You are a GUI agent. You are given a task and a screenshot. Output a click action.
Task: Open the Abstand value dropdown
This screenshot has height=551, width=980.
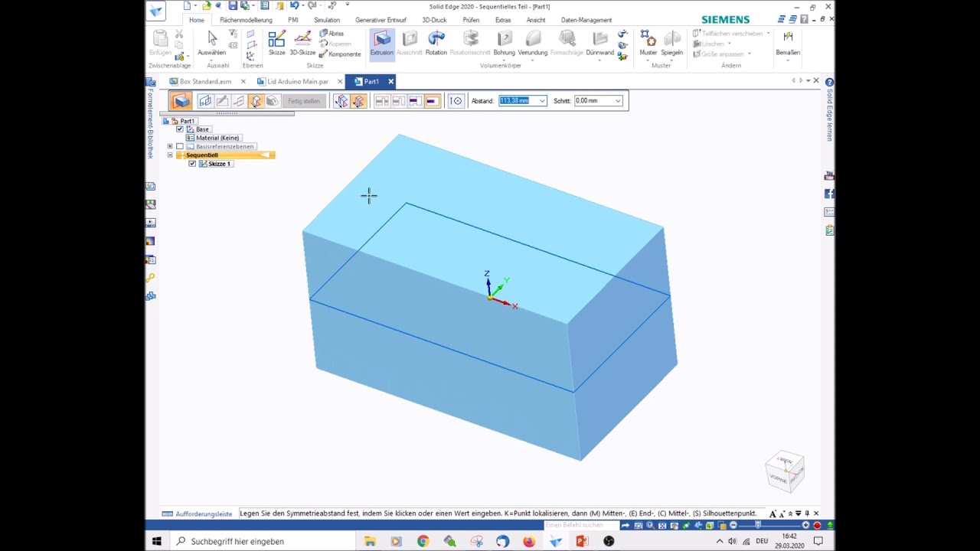coord(542,101)
